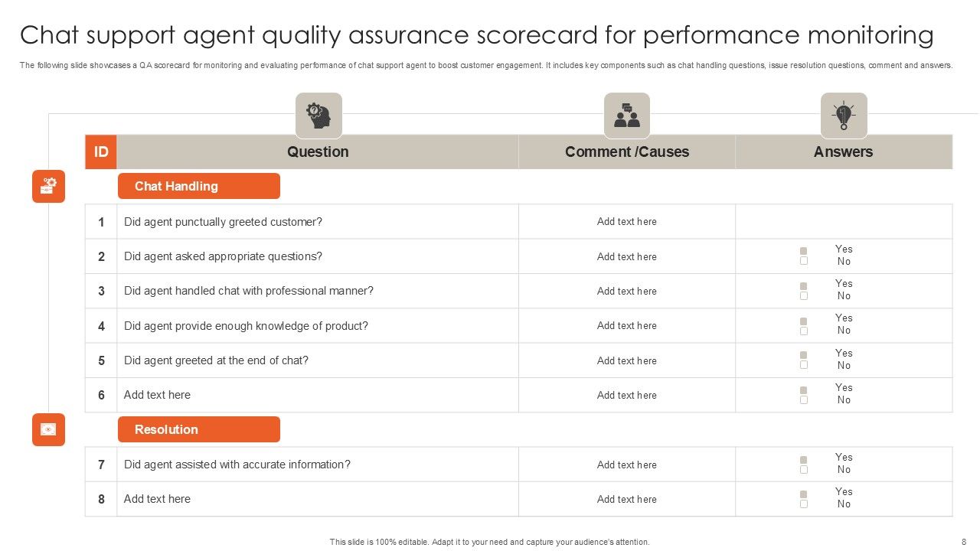Image resolution: width=980 pixels, height=551 pixels.
Task: Click comment placeholder text in row 1
Action: click(627, 222)
